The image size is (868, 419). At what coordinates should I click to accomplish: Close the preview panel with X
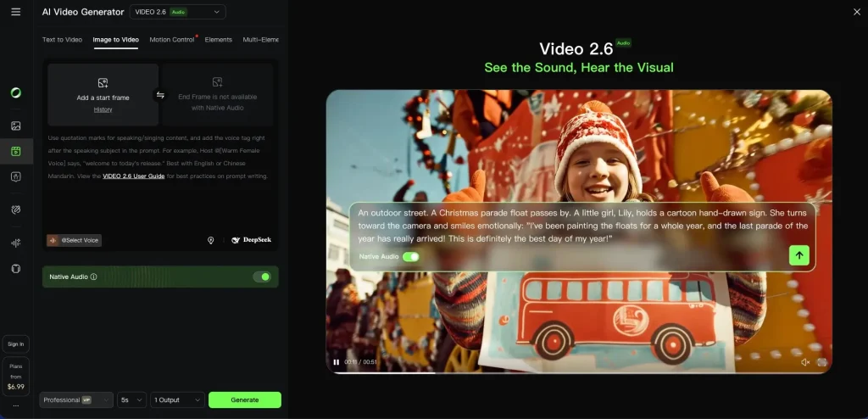857,12
